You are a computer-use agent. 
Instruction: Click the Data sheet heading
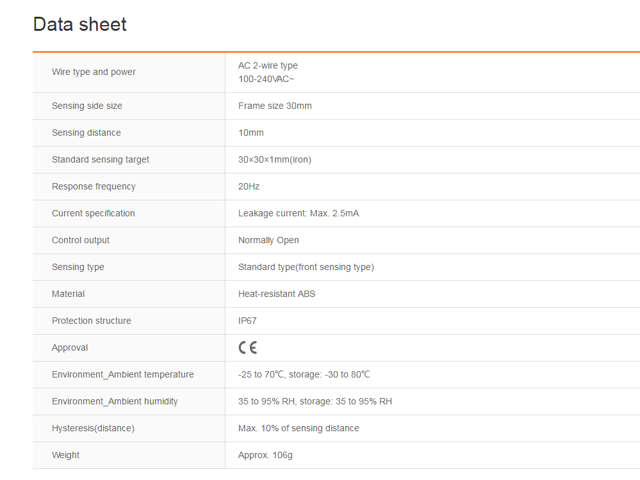80,25
